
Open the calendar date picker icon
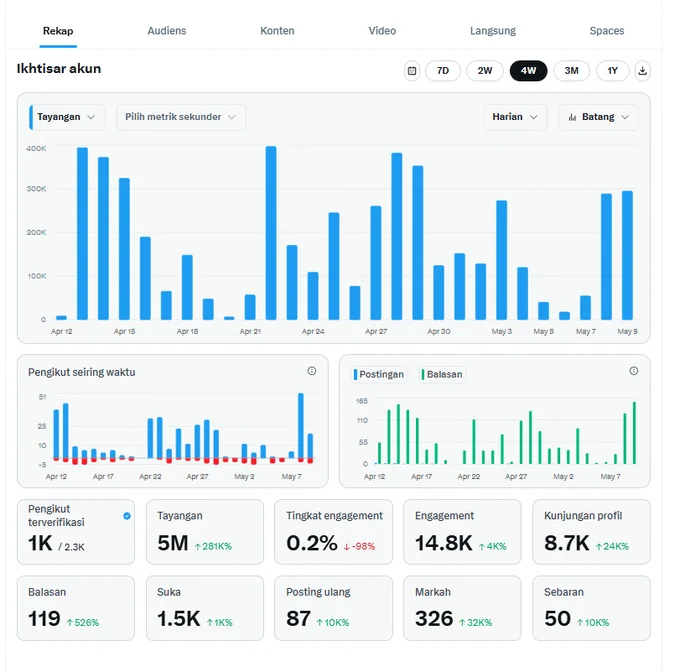412,71
